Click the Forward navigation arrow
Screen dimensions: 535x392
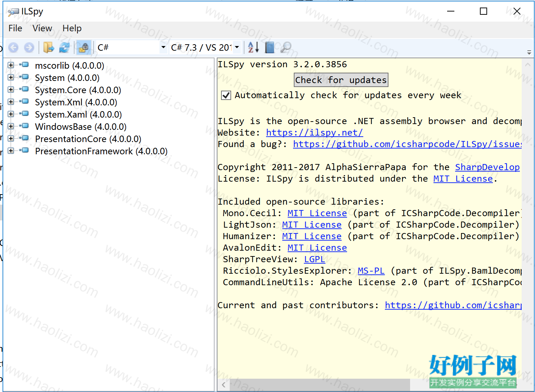[29, 47]
